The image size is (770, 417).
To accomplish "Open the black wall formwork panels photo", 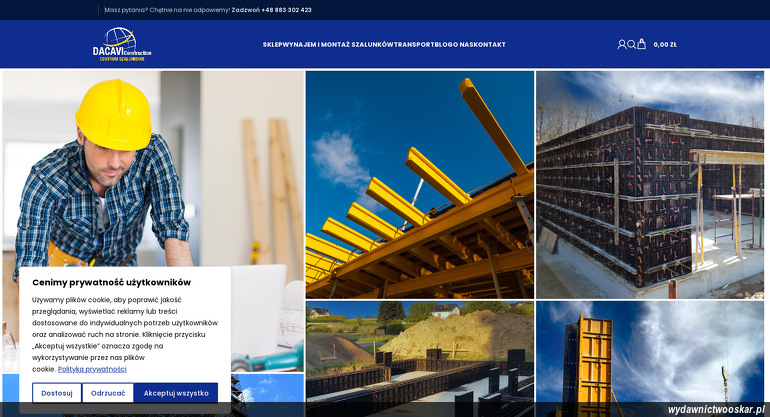I will [x=650, y=185].
